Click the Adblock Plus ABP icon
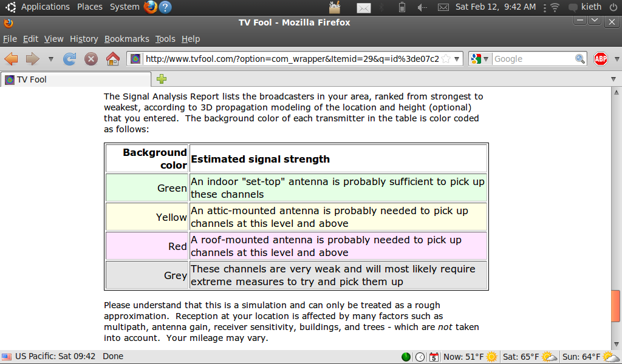 click(x=601, y=59)
